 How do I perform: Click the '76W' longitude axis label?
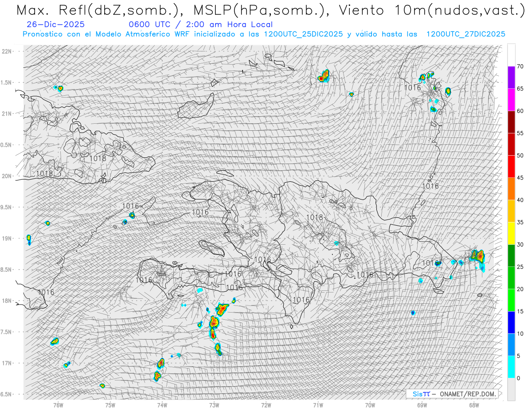(58, 405)
